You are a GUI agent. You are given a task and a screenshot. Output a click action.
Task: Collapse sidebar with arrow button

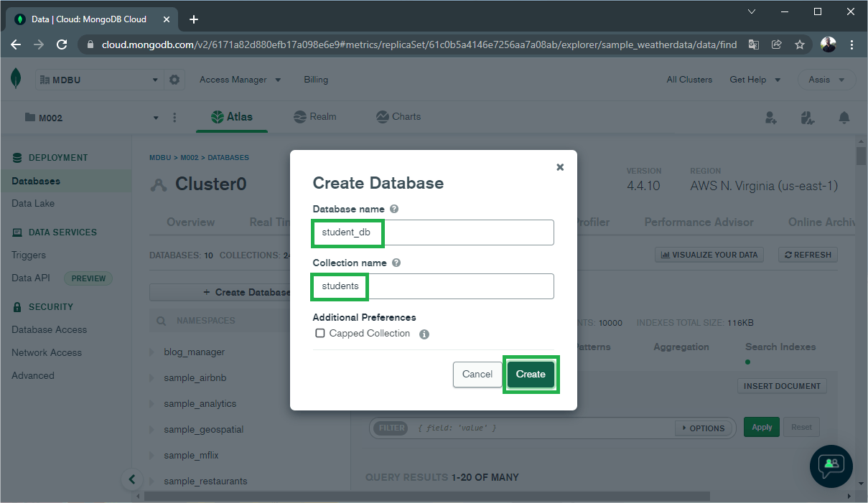point(131,479)
